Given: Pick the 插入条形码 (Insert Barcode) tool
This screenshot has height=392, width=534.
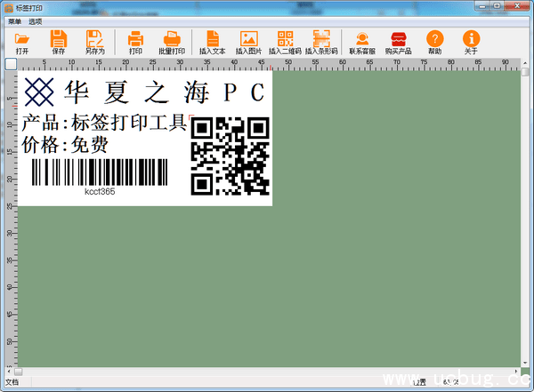Looking at the screenshot, I should 321,42.
